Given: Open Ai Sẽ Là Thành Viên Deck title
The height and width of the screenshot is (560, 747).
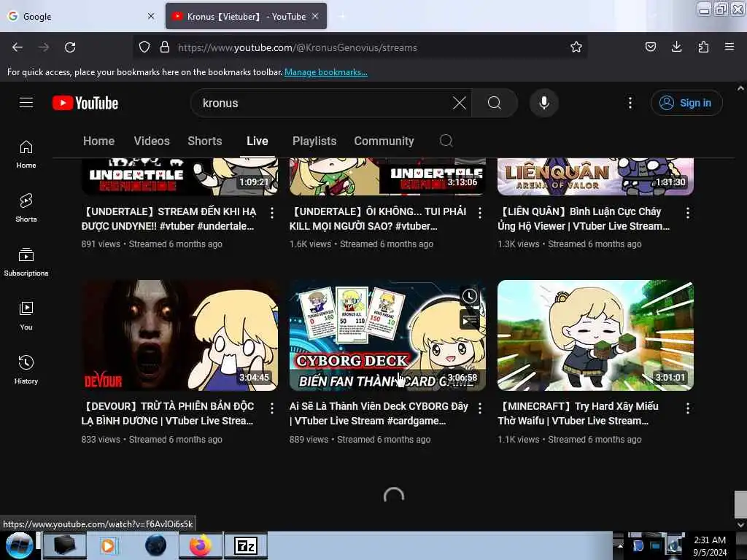Looking at the screenshot, I should point(379,413).
